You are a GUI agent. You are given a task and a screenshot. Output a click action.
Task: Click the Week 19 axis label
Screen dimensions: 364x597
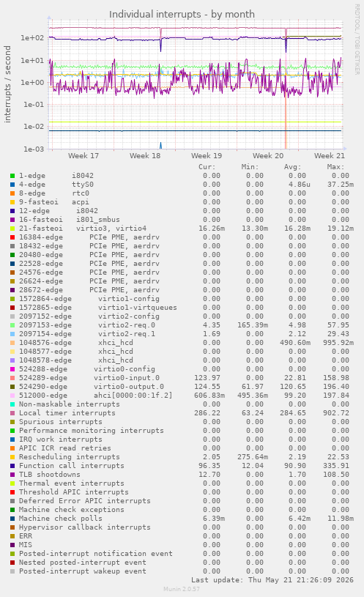tap(207, 156)
